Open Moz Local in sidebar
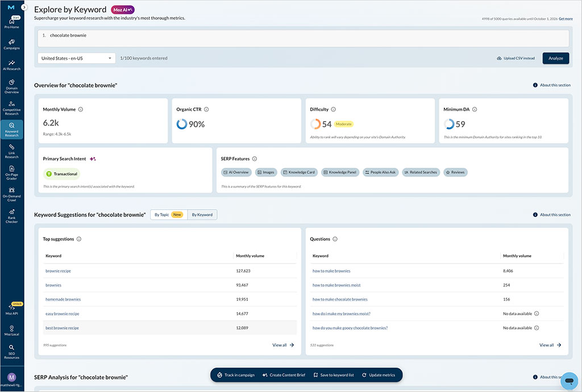 pos(11,330)
